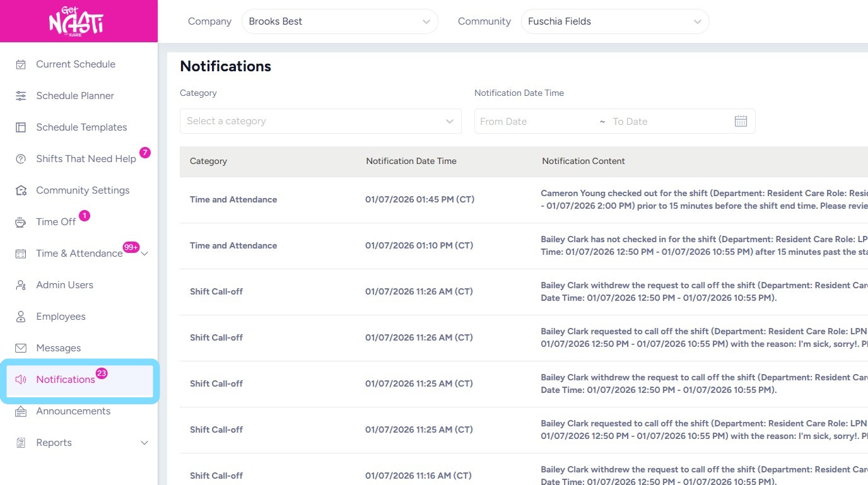Image resolution: width=868 pixels, height=485 pixels.
Task: Expand the Reports menu chevron
Action: (x=144, y=443)
